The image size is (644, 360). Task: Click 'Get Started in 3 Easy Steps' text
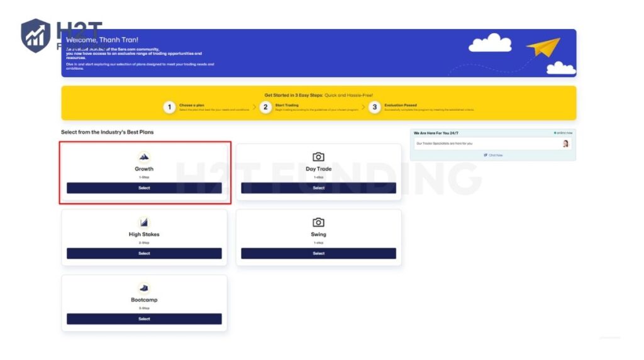pyautogui.click(x=294, y=95)
